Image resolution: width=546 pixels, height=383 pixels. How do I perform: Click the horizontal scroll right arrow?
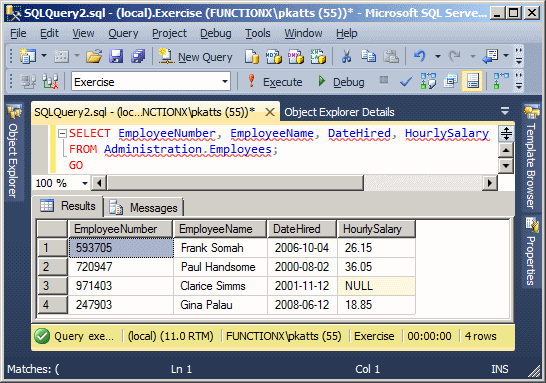(490, 183)
